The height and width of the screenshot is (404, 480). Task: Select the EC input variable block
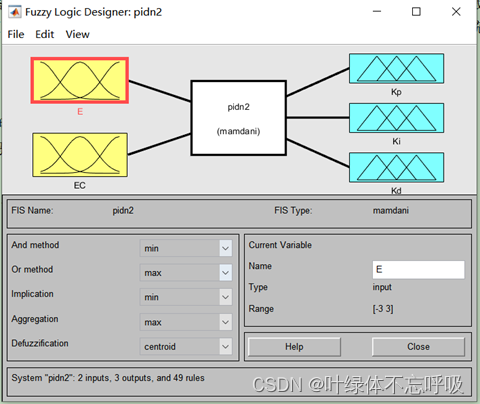coord(80,155)
